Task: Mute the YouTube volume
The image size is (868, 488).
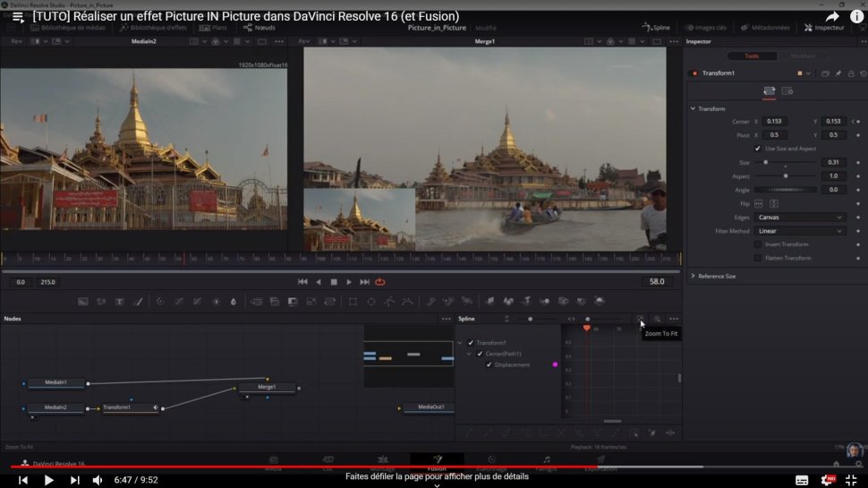Action: pyautogui.click(x=98, y=480)
